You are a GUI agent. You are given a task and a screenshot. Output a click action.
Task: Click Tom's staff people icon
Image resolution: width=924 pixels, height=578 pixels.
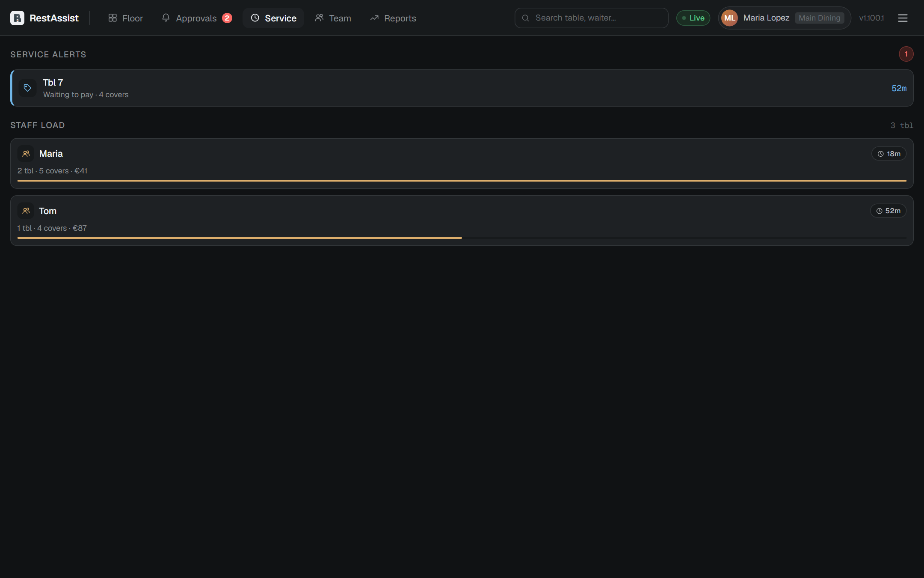tap(26, 211)
